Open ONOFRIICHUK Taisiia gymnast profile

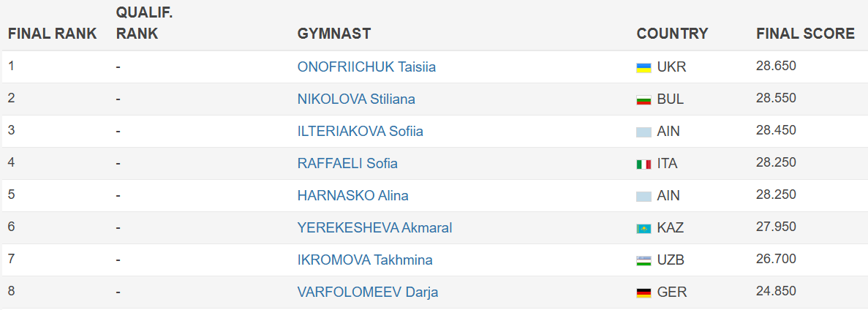pos(366,67)
